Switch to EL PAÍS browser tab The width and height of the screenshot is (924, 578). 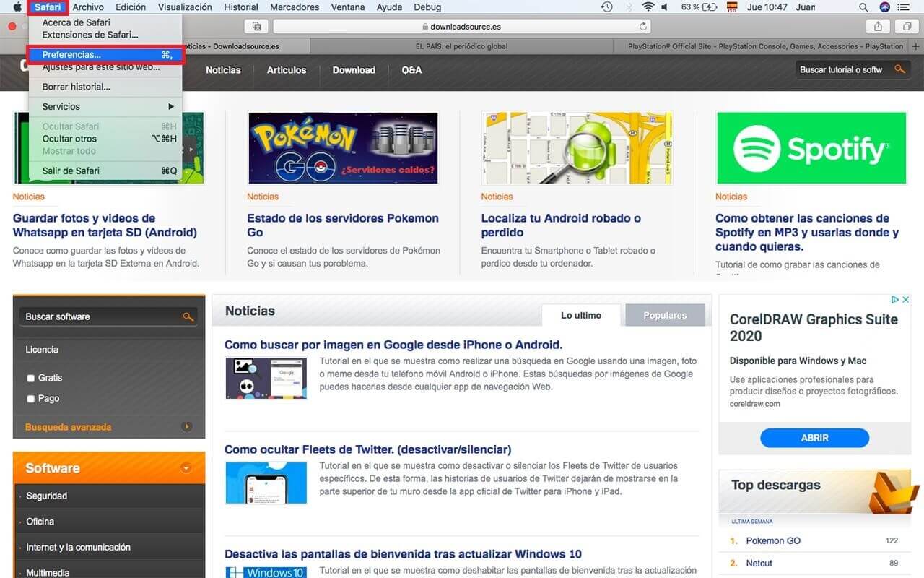(x=461, y=46)
